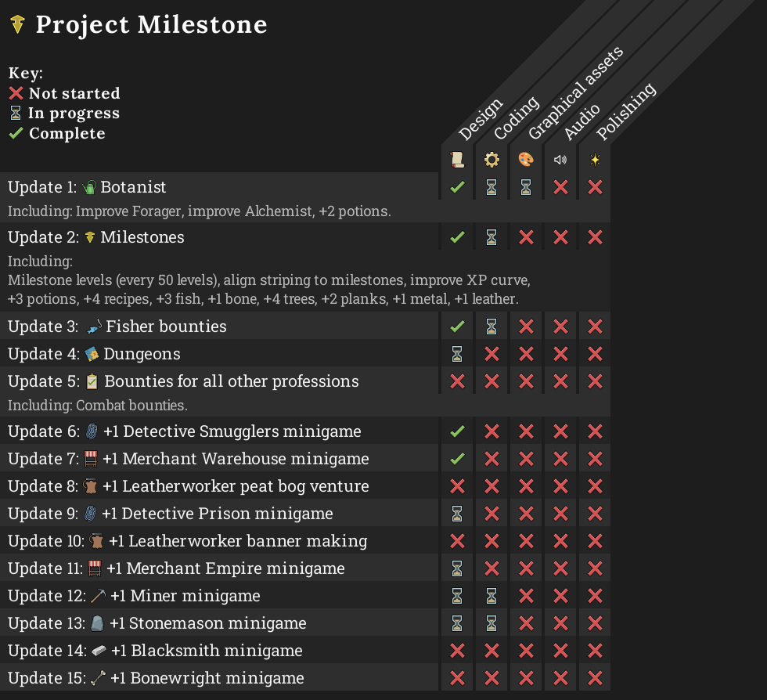Select Update 7 Merchant Warehouse minigame row

click(305, 459)
